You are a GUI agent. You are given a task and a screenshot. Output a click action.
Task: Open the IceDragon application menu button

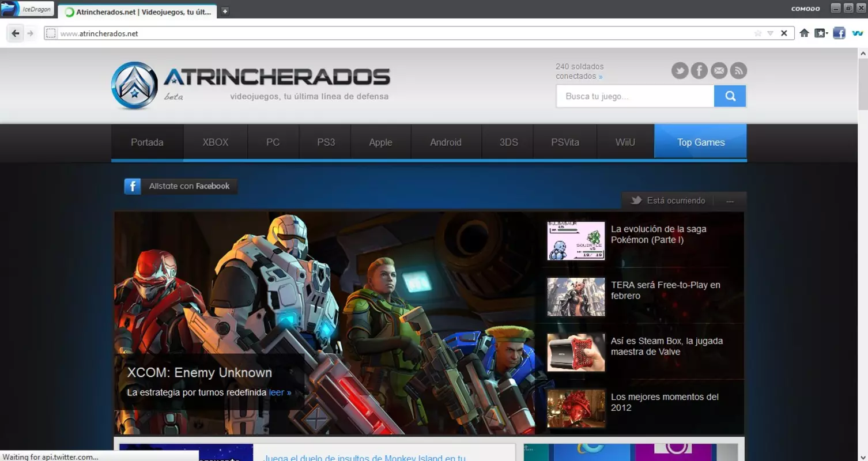pyautogui.click(x=28, y=9)
